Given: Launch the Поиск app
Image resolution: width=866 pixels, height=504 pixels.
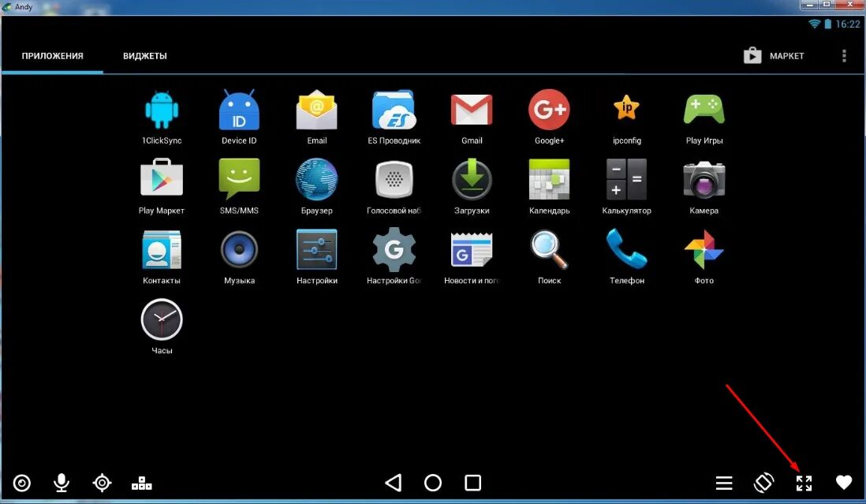Looking at the screenshot, I should pyautogui.click(x=549, y=249).
